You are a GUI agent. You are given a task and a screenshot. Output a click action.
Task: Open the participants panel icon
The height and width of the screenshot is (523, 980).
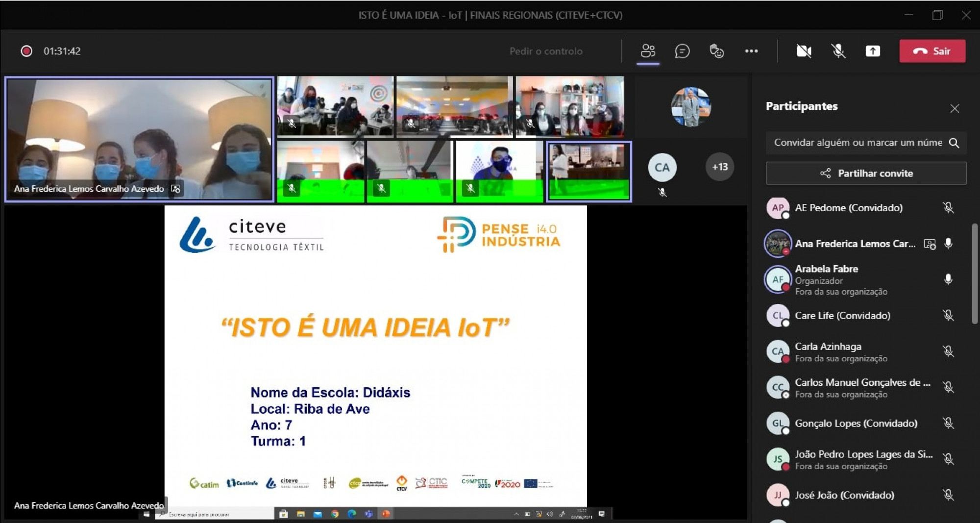point(648,51)
